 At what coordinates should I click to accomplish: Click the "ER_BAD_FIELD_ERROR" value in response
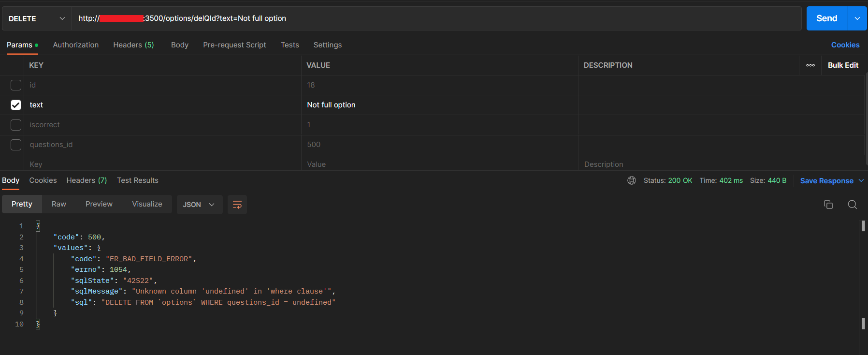pyautogui.click(x=149, y=259)
